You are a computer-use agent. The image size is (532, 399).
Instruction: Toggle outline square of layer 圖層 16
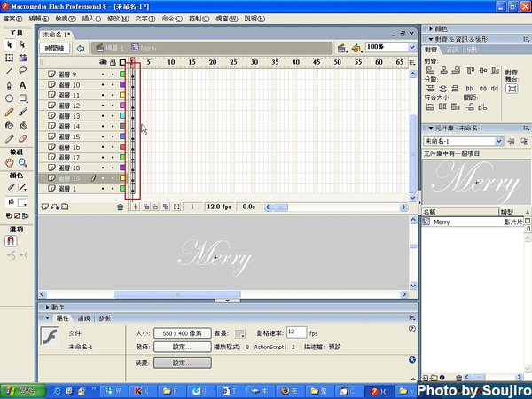122,147
